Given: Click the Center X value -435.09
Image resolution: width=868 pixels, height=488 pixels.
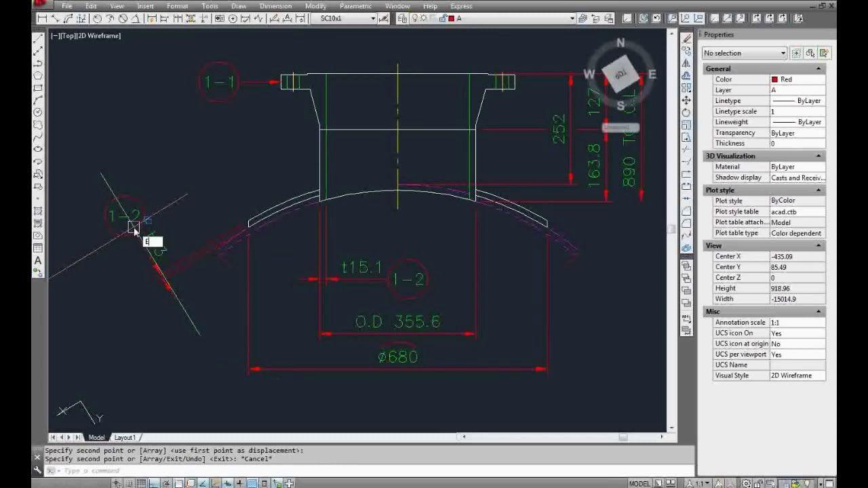Looking at the screenshot, I should point(797,256).
